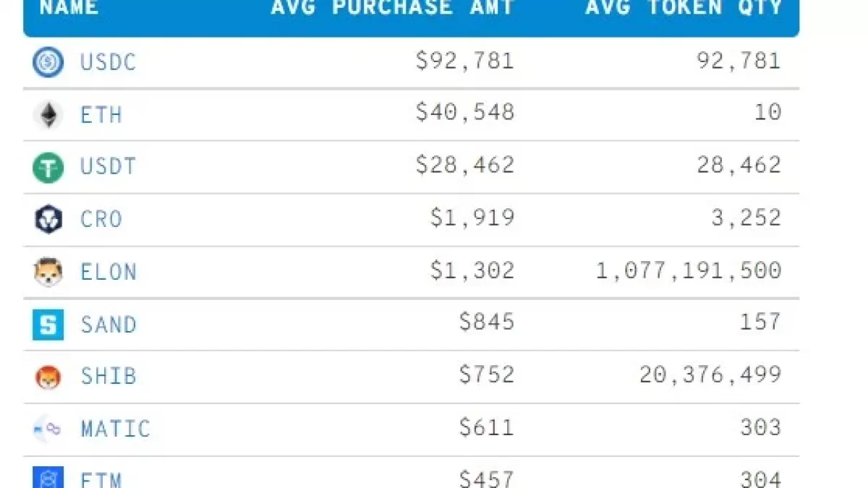Click the FTM token icon
This screenshot has height=488, width=868.
pyautogui.click(x=48, y=479)
